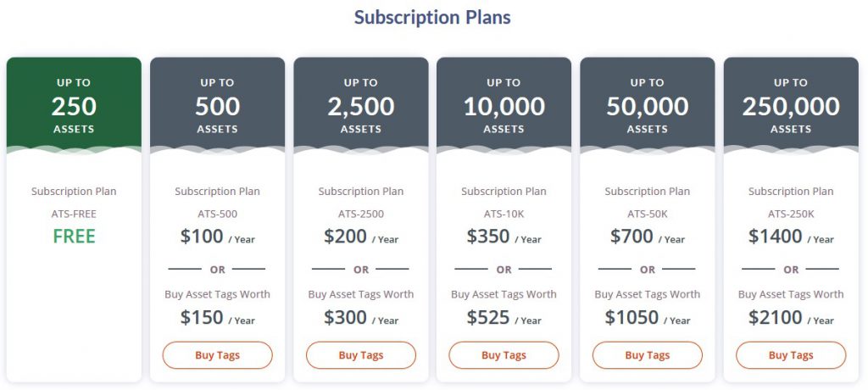
Task: Click the $2100 / Year asset tags price
Action: click(x=791, y=318)
